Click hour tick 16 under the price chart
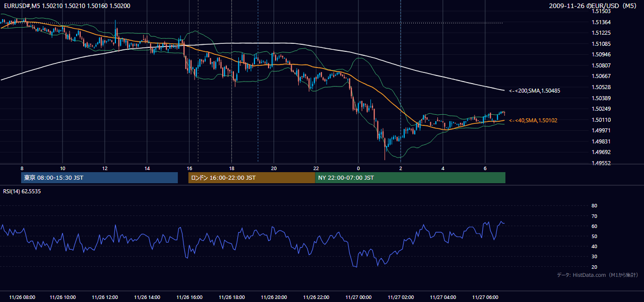The image size is (644, 302). (189, 168)
